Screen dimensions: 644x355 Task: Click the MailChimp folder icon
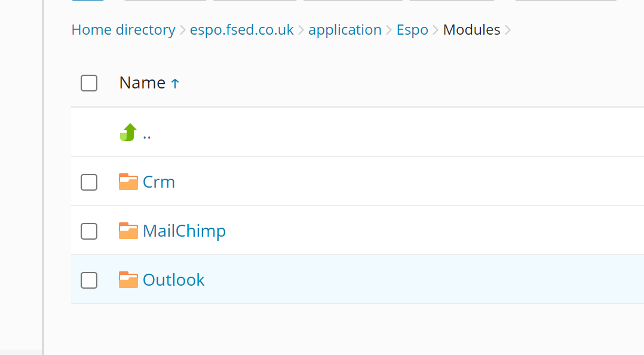click(128, 231)
